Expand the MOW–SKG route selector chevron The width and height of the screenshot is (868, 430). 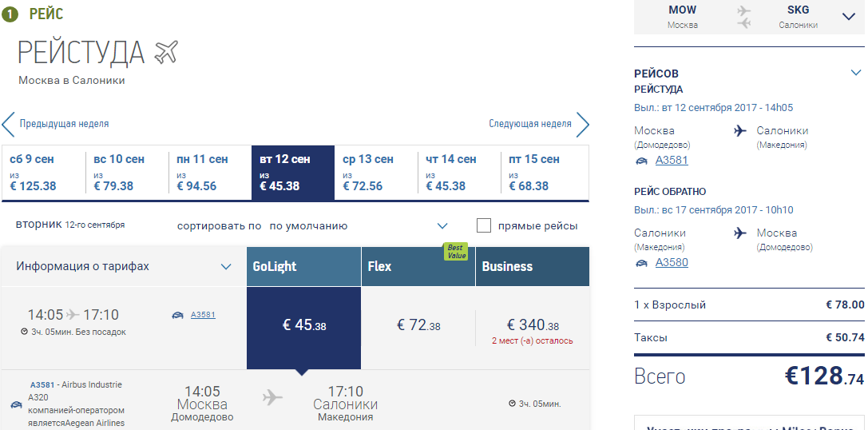click(849, 17)
